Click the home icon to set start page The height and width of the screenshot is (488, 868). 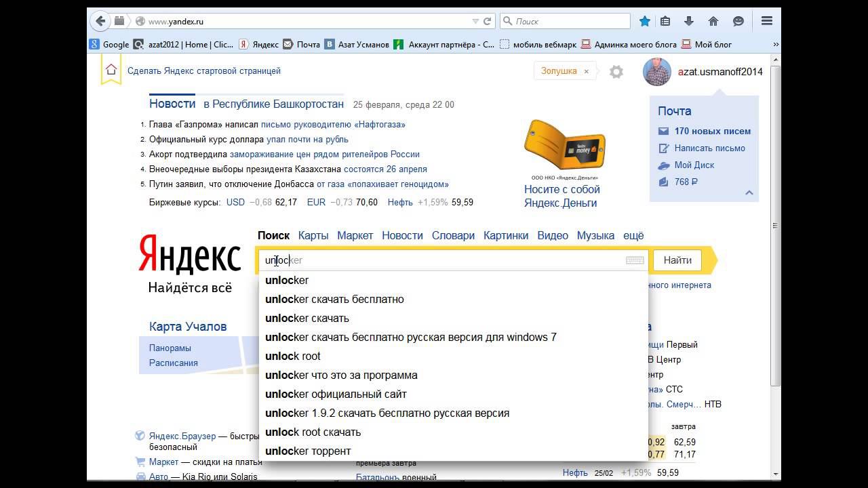[x=111, y=70]
